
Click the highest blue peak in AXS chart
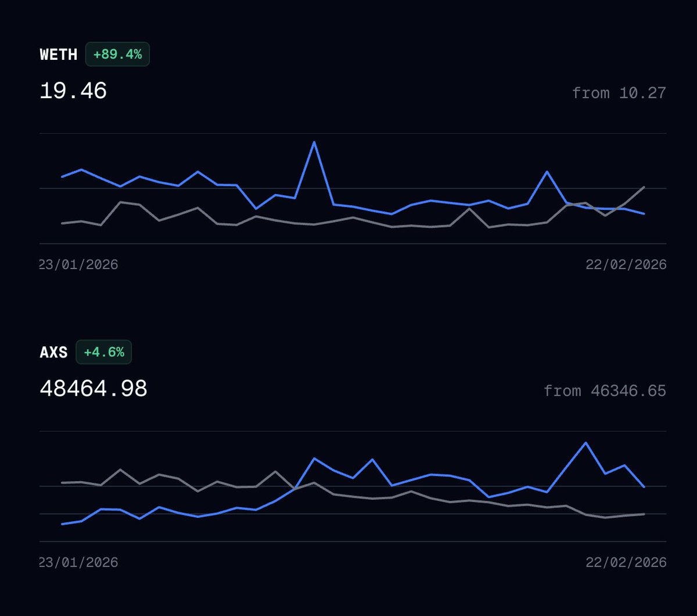[585, 443]
